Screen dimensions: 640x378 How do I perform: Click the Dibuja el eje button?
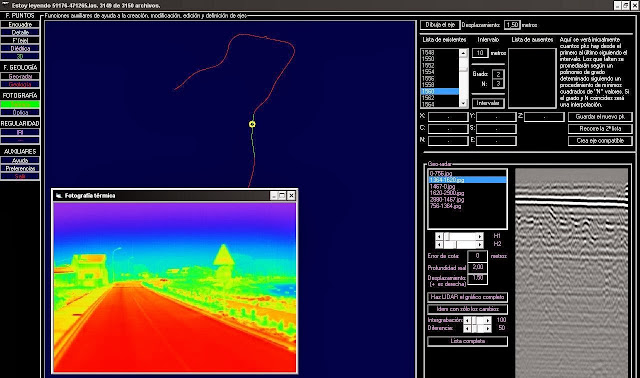[x=440, y=25]
